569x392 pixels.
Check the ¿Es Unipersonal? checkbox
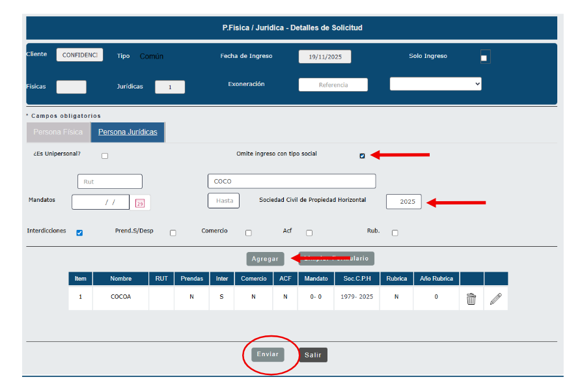[x=105, y=156]
